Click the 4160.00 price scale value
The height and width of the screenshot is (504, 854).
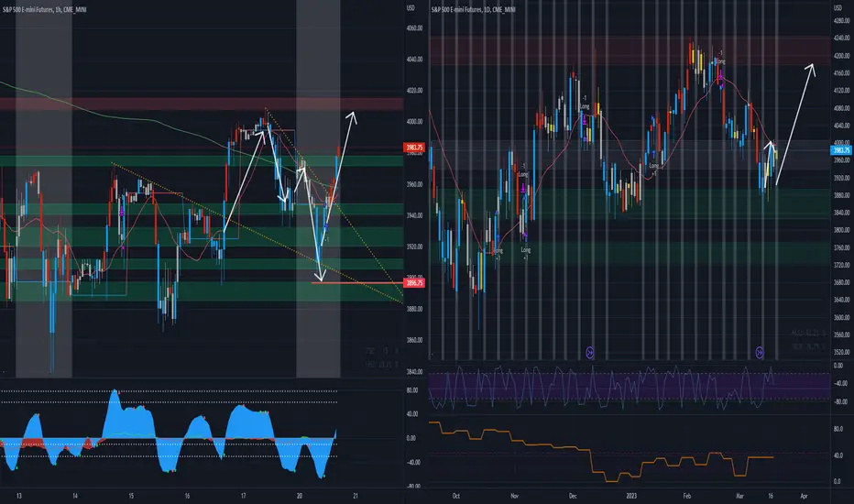841,73
